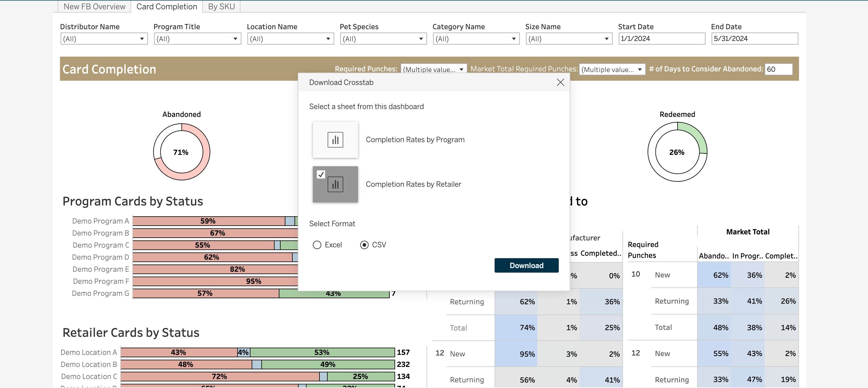Expand Program Title filter dropdown
This screenshot has width=868, height=388.
coord(197,39)
